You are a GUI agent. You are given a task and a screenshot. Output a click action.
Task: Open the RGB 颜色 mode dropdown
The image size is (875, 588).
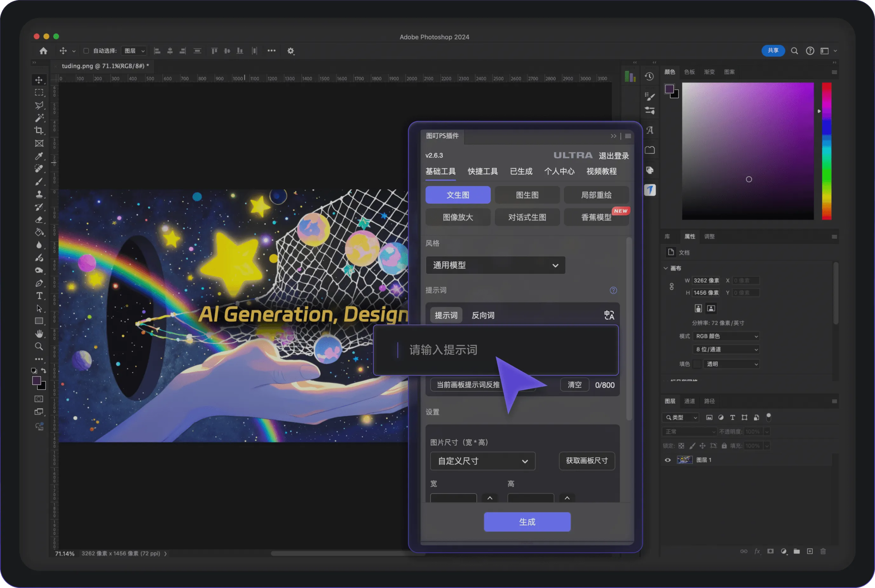[x=726, y=336]
